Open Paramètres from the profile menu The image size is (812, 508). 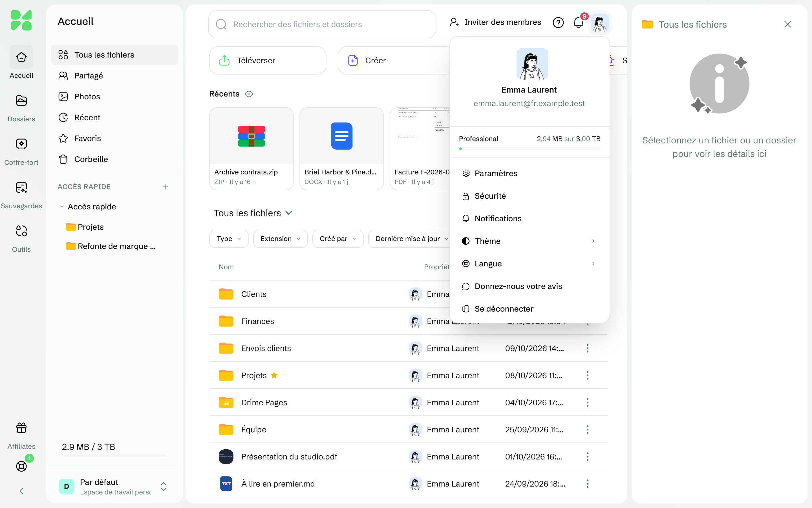pos(529,173)
